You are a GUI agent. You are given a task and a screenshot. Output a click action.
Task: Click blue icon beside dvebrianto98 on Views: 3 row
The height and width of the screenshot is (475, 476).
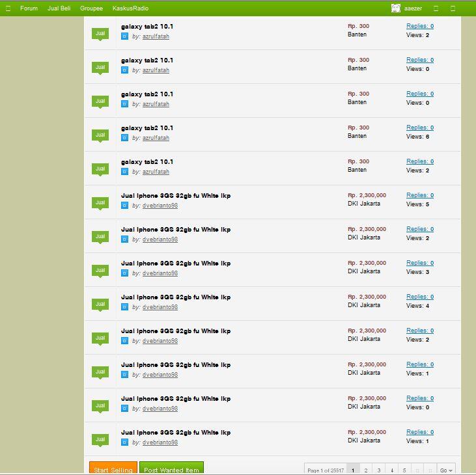pyautogui.click(x=124, y=273)
